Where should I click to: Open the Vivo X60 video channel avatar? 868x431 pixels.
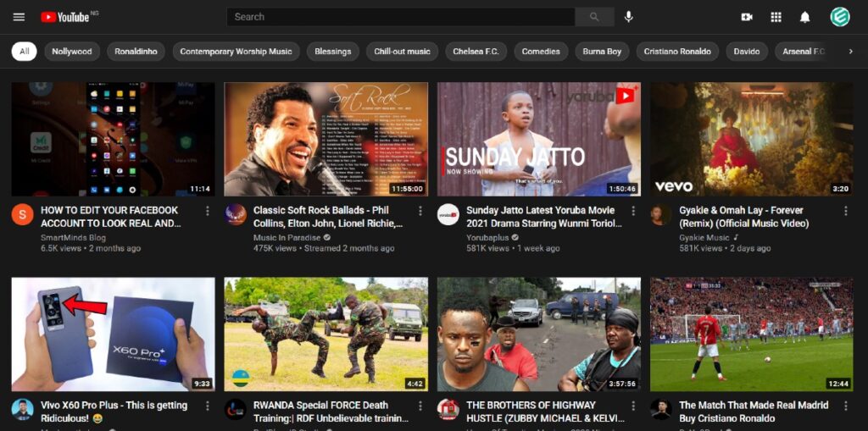[22, 410]
